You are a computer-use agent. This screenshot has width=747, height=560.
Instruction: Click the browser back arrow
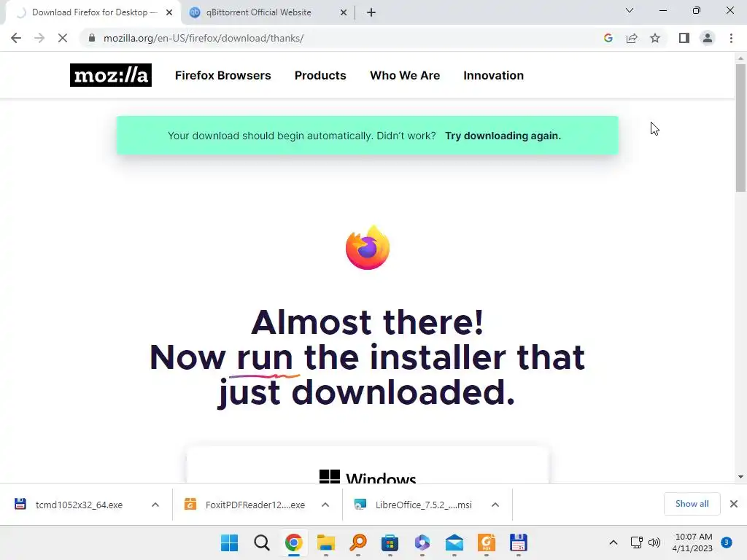(16, 38)
